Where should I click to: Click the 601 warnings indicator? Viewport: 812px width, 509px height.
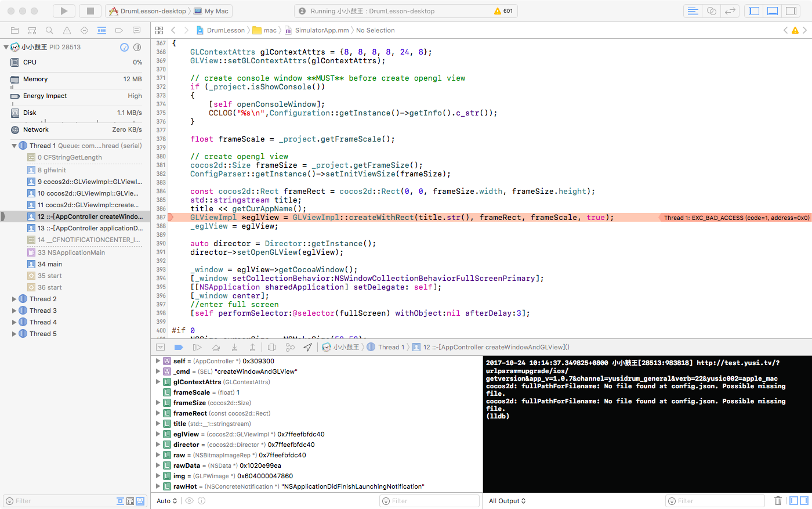(503, 11)
